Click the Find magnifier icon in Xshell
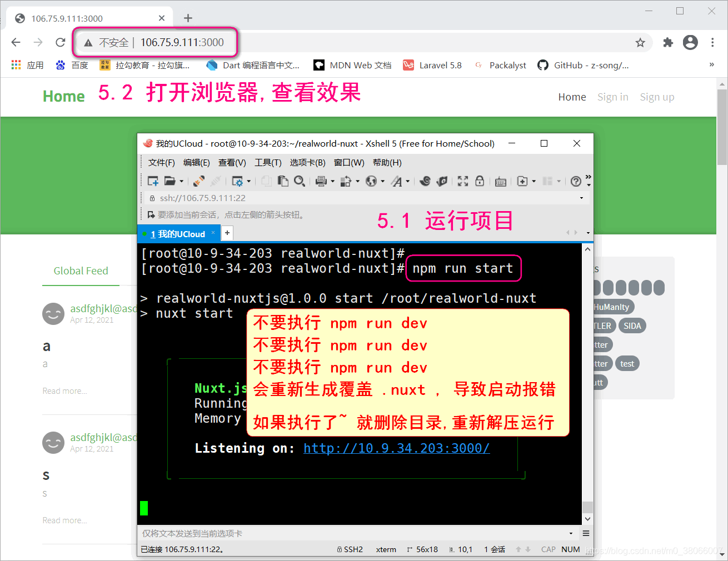 point(300,181)
